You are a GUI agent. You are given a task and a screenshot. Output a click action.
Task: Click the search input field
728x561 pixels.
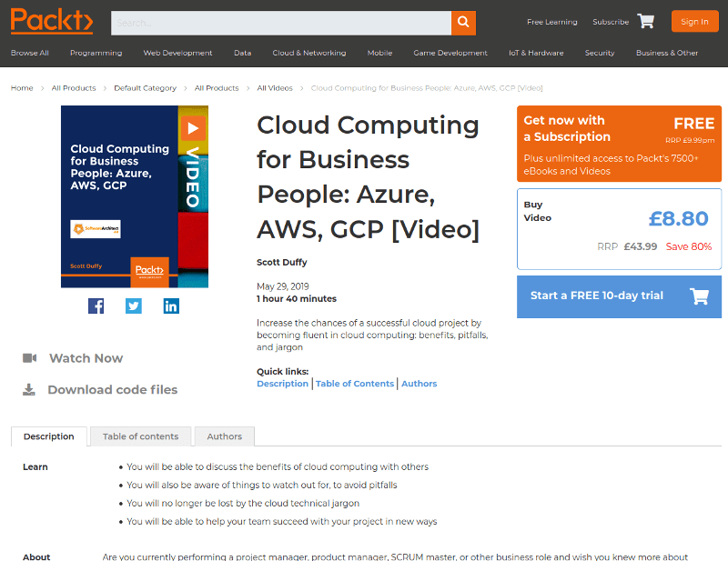(281, 23)
